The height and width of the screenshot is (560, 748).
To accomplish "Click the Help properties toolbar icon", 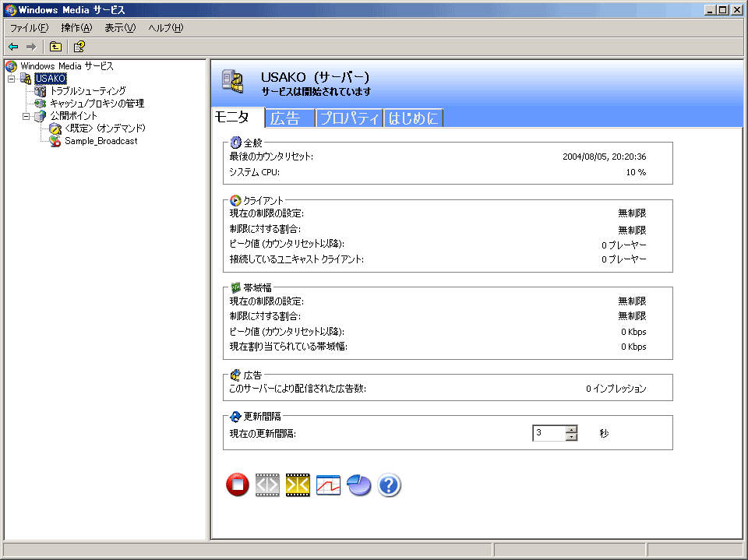I will coord(79,47).
